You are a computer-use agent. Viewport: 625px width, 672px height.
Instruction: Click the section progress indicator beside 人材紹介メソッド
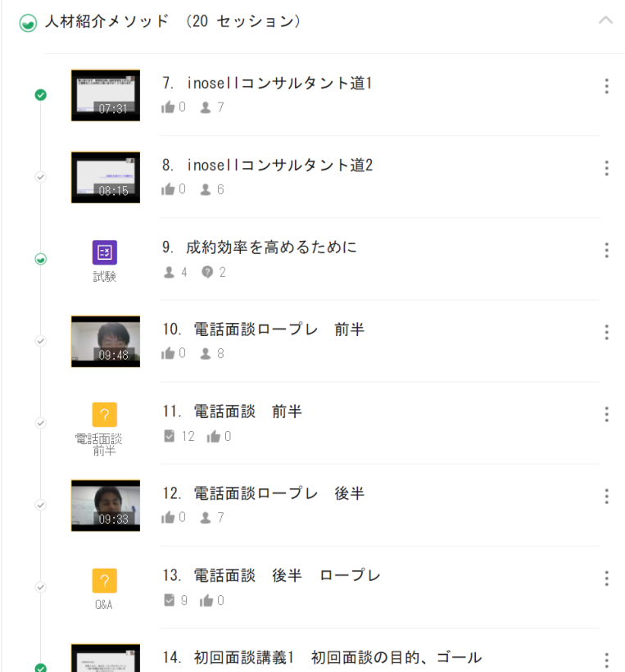point(27,23)
